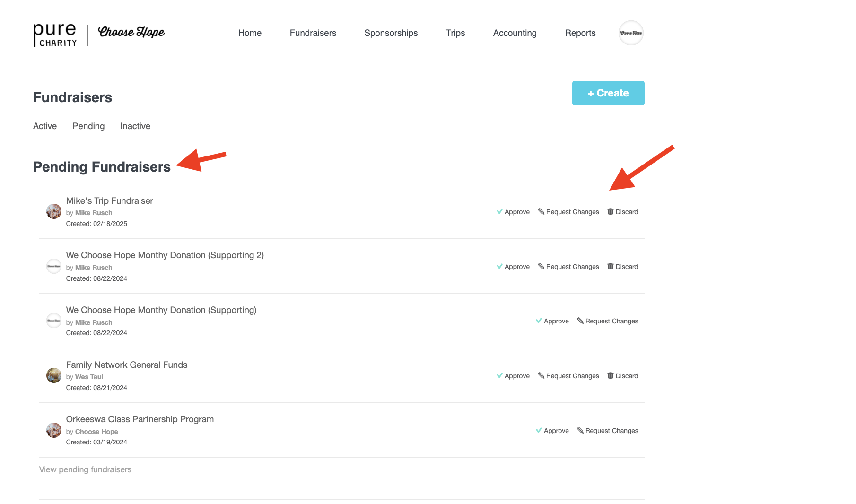Select the Inactive fundraisers tab
The height and width of the screenshot is (504, 856).
click(135, 126)
